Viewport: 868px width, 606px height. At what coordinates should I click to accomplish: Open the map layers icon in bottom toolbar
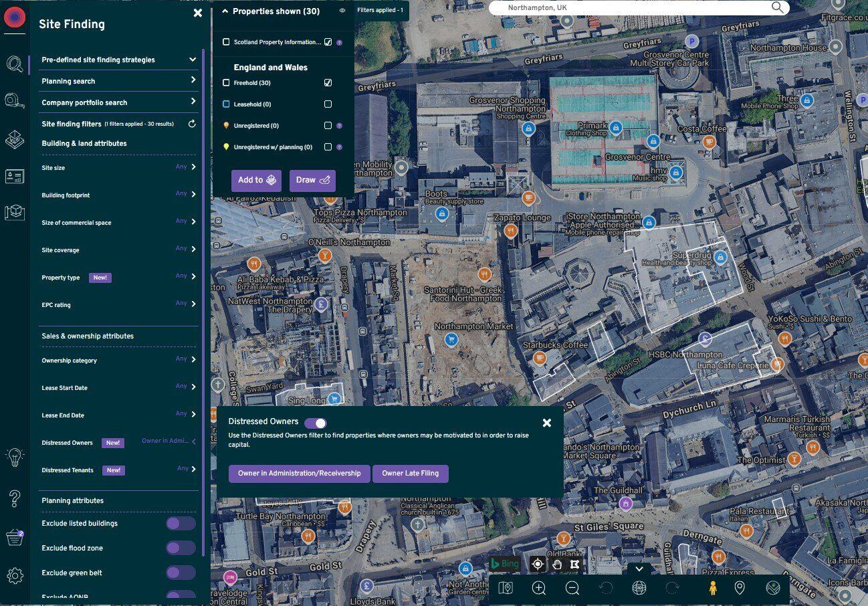[x=506, y=588]
